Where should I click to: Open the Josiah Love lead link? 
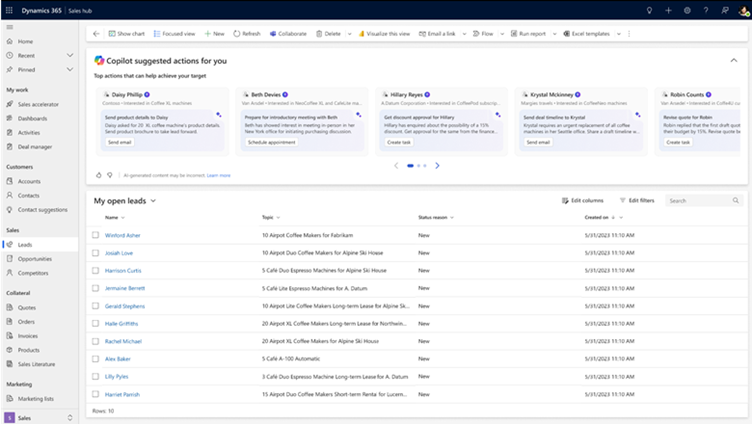[x=119, y=253]
